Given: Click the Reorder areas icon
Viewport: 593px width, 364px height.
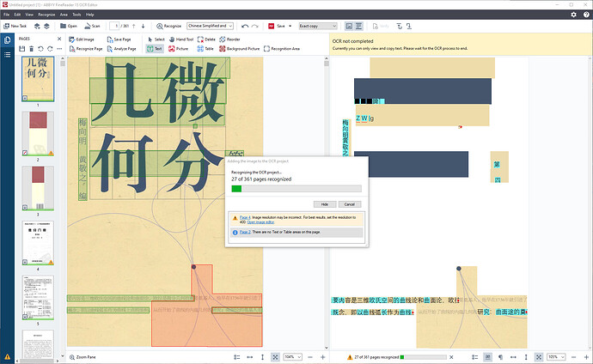Looking at the screenshot, I should coord(229,39).
